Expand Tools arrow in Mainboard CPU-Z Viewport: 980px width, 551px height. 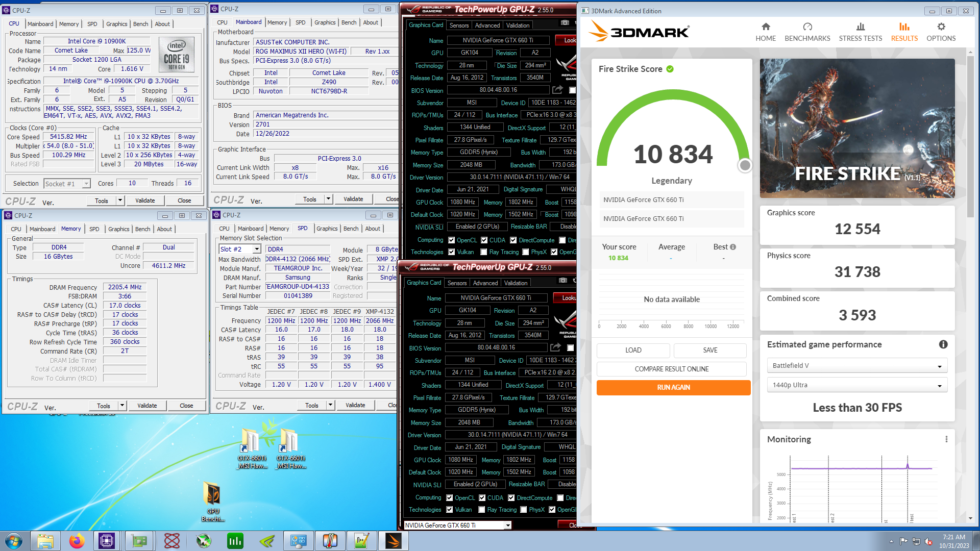(x=329, y=199)
